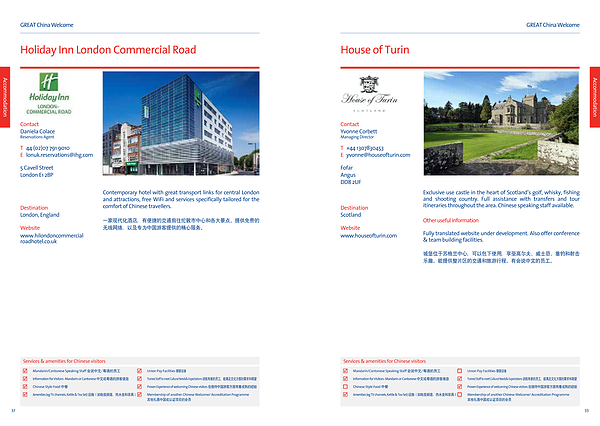Image resolution: width=600 pixels, height=426 pixels.
Task: Click destination London, England
Action: click(x=40, y=215)
